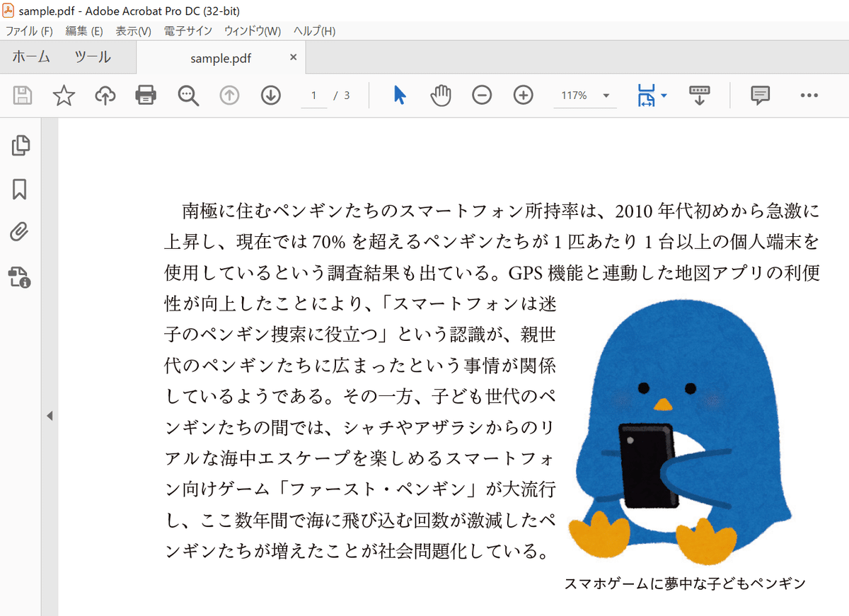Open the document info side panel icon

click(20, 277)
